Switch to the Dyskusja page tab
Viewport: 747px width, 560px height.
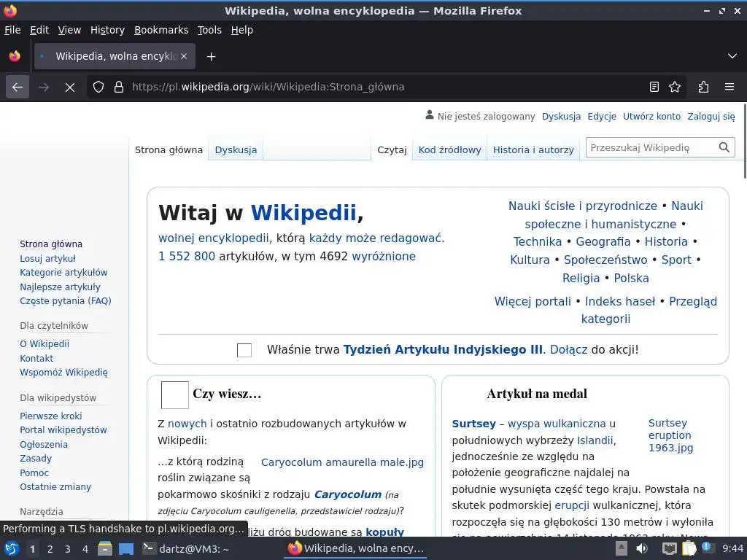point(236,150)
